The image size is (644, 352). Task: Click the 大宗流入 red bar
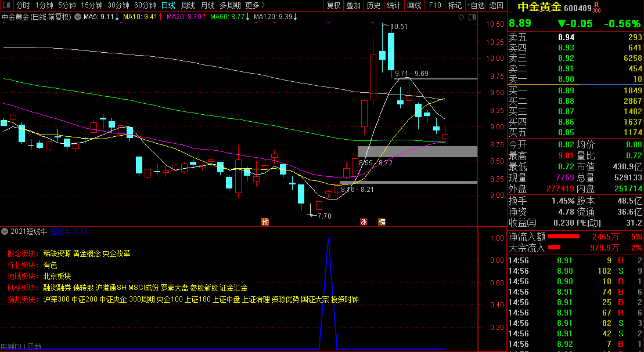click(x=555, y=248)
